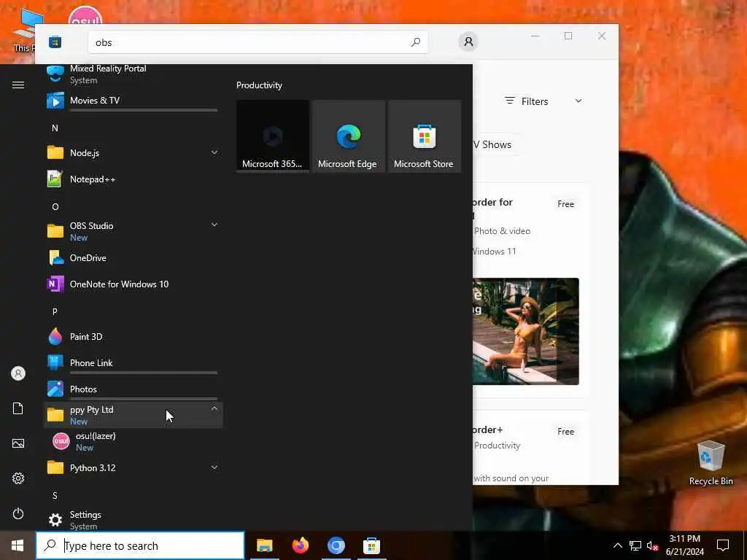This screenshot has height=560, width=747.
Task: Click the taskbar clock showing 3:11 PM
Action: coord(684,545)
